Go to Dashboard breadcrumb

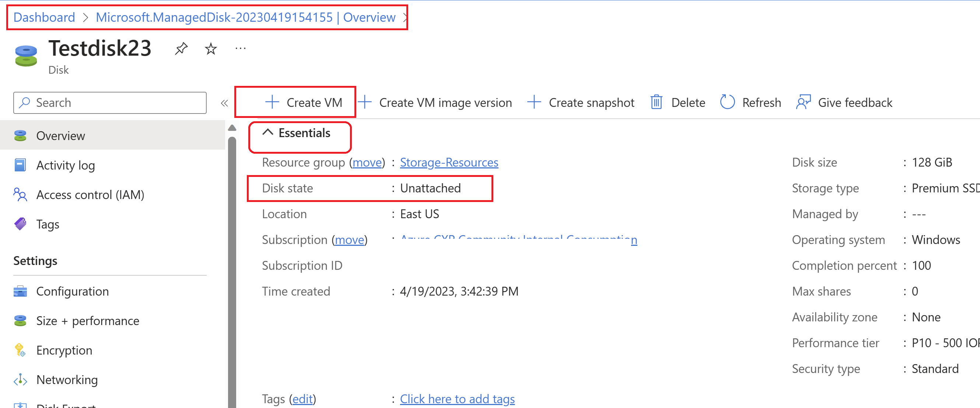(x=44, y=17)
